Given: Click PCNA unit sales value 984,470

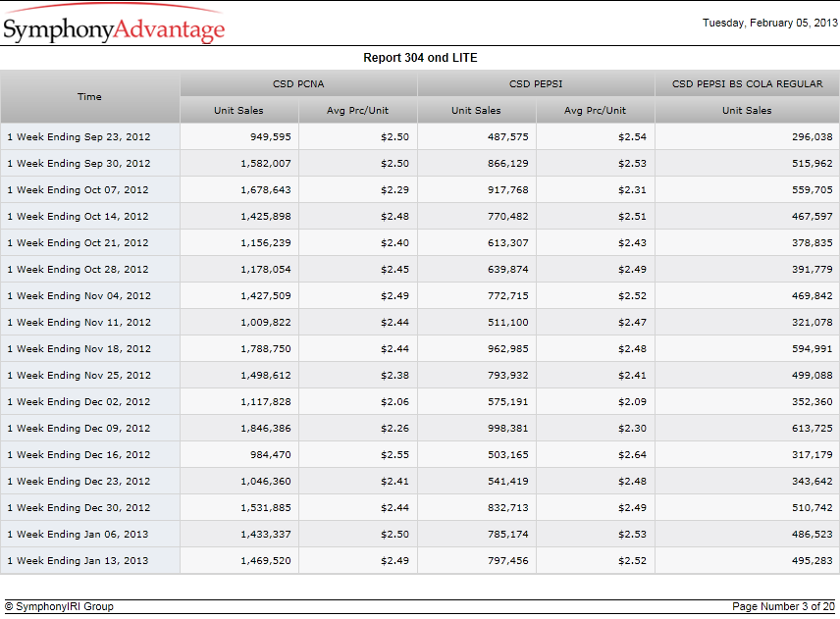Looking at the screenshot, I should [271, 455].
